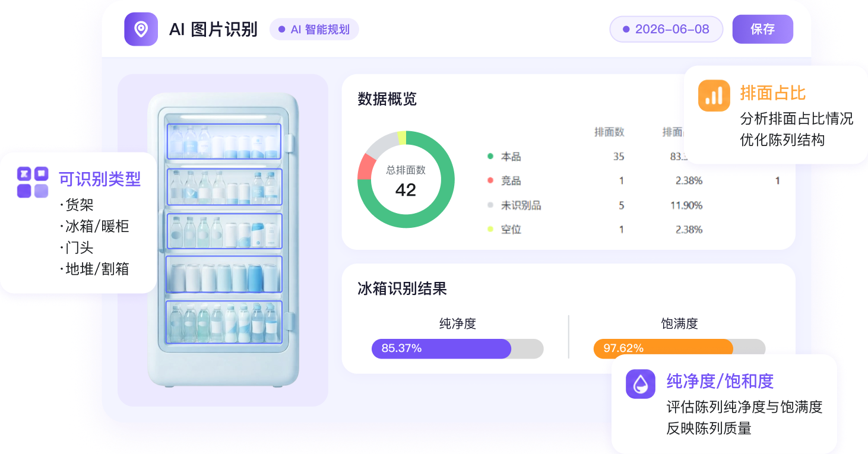868x454 pixels.
Task: Click the red dot next to 竞品
Action: (x=490, y=180)
